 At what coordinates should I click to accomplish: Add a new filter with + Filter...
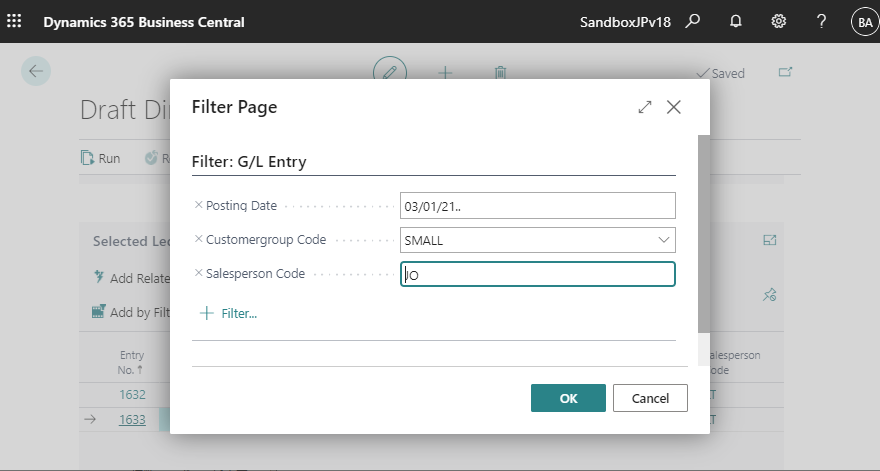click(x=228, y=313)
